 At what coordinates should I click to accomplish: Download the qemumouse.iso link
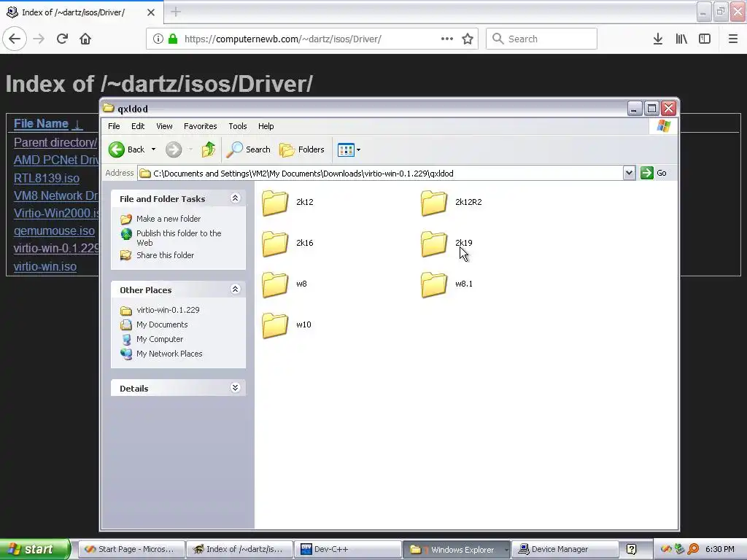pos(54,231)
